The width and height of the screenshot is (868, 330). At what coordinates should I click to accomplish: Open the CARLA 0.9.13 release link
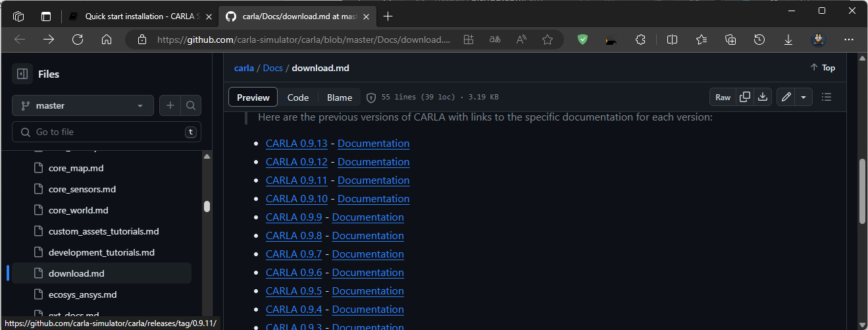[297, 144]
